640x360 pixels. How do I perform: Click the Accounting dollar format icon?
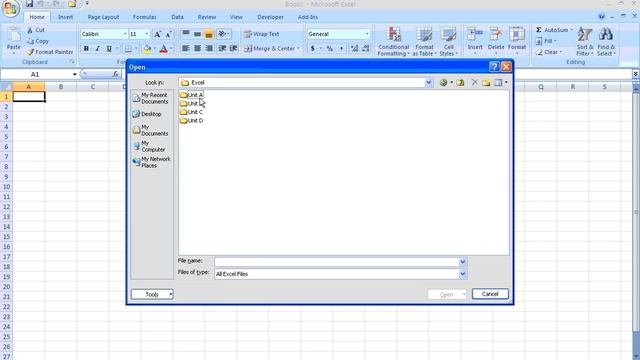(x=312, y=49)
